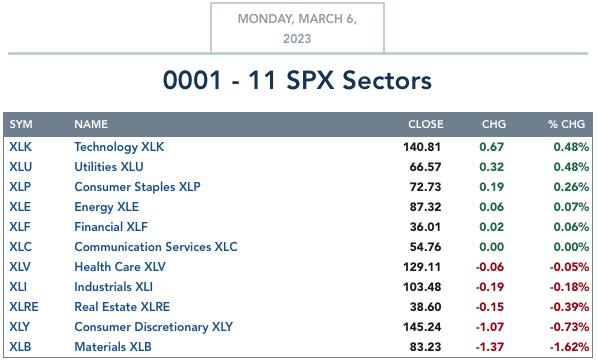Select the XLU ticker symbol

click(x=21, y=167)
